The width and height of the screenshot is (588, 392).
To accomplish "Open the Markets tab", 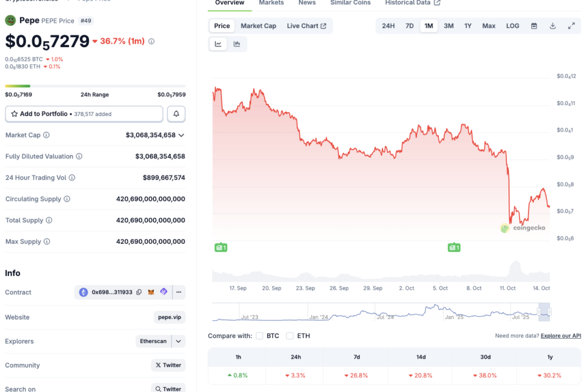I will 271,3.
